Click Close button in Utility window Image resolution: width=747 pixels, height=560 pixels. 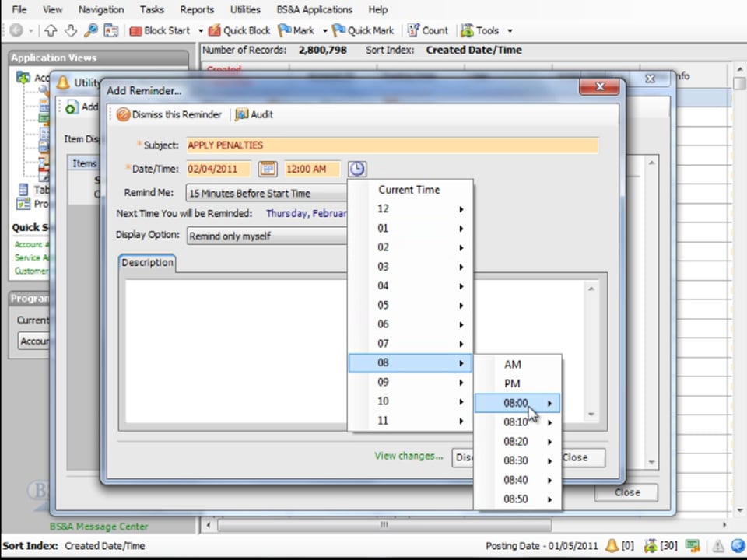(x=626, y=492)
